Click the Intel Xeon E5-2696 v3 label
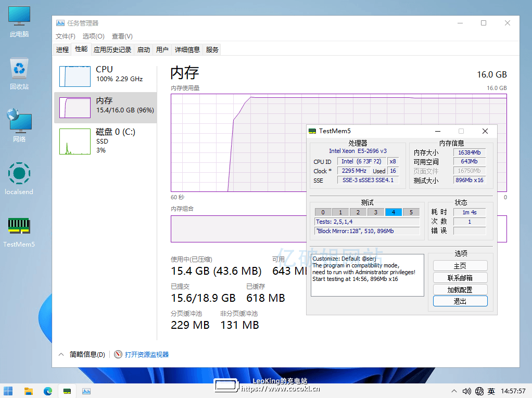Image resolution: width=532 pixels, height=398 pixels. [x=358, y=151]
